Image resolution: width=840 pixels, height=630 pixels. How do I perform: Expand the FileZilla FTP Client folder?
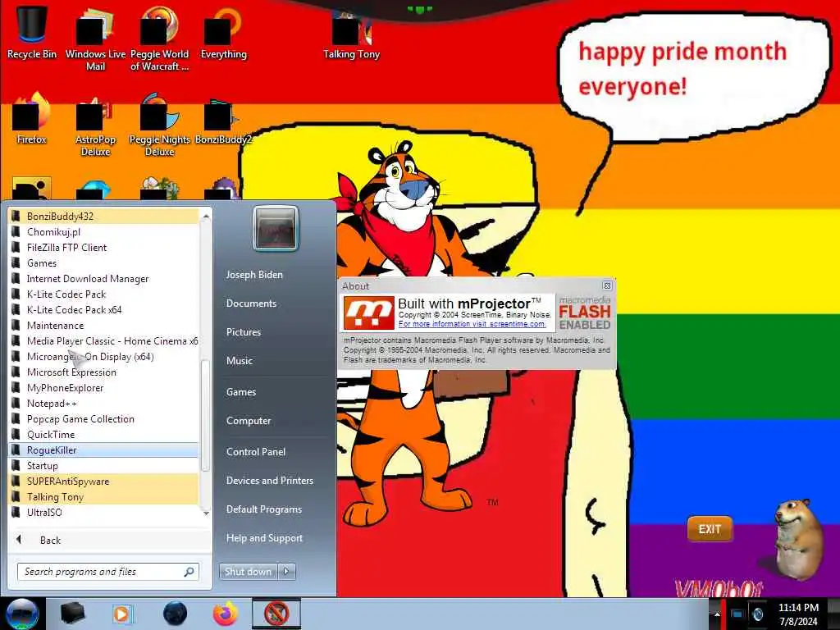pyautogui.click(x=104, y=248)
